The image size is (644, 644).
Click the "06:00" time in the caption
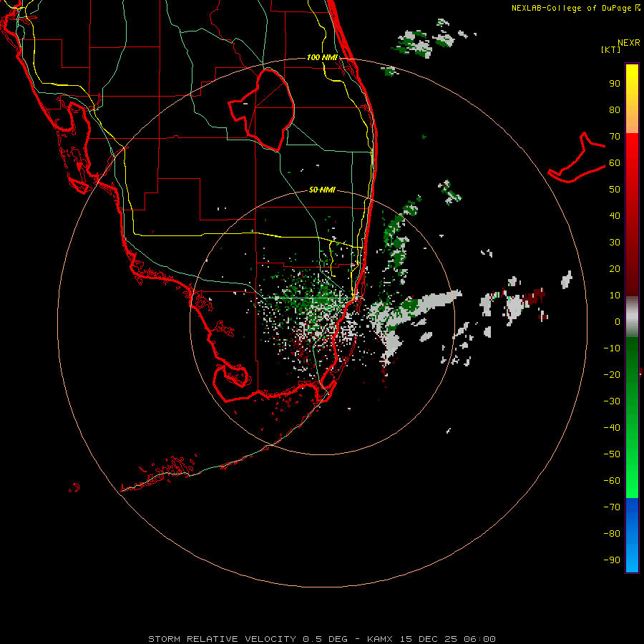coord(479,639)
